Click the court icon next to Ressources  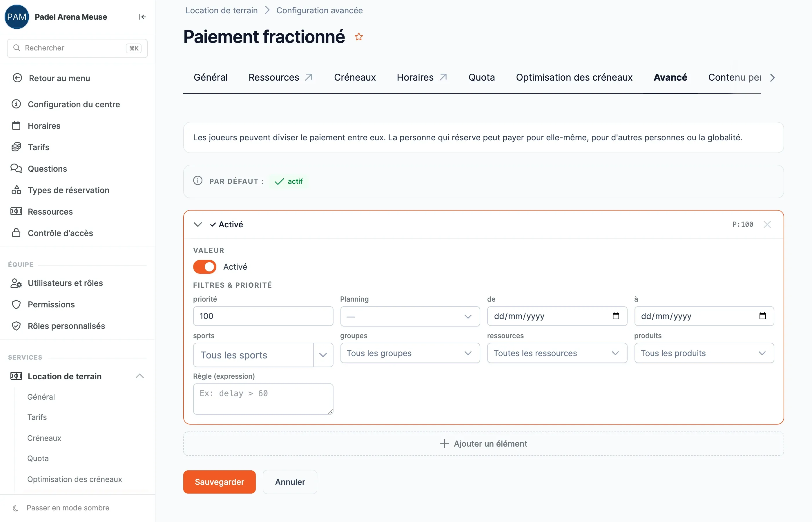(x=16, y=211)
